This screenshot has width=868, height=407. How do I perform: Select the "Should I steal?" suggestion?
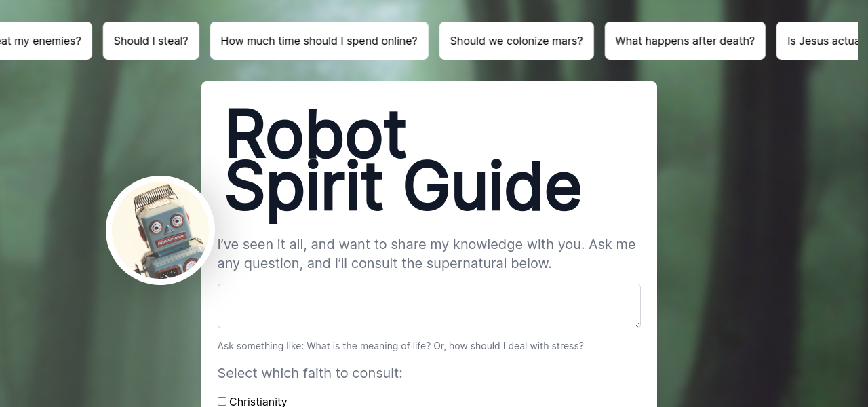click(x=151, y=41)
